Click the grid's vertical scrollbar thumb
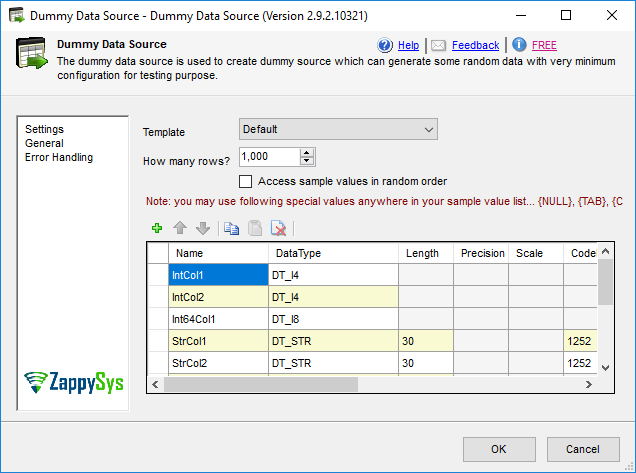 coord(605,282)
